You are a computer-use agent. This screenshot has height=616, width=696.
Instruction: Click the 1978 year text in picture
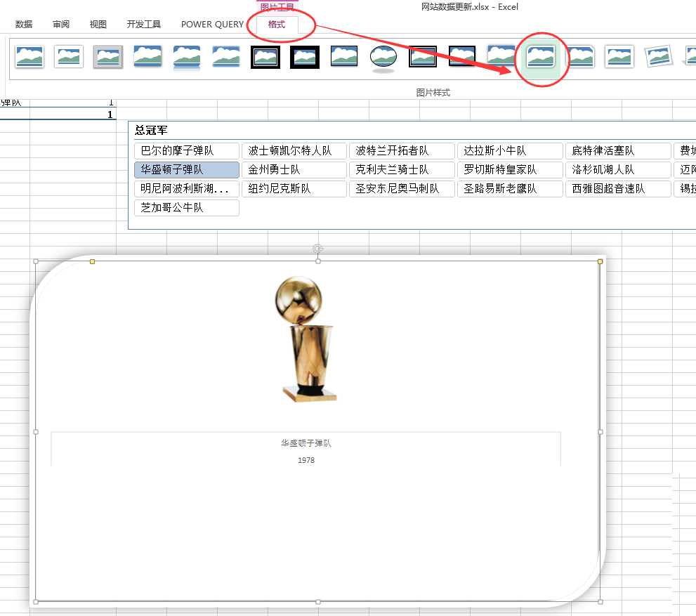pyautogui.click(x=306, y=460)
